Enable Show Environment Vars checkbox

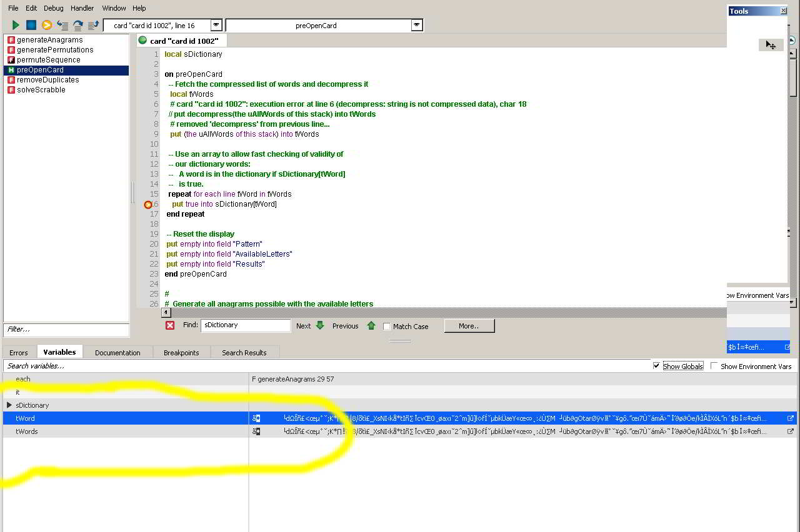tap(714, 367)
